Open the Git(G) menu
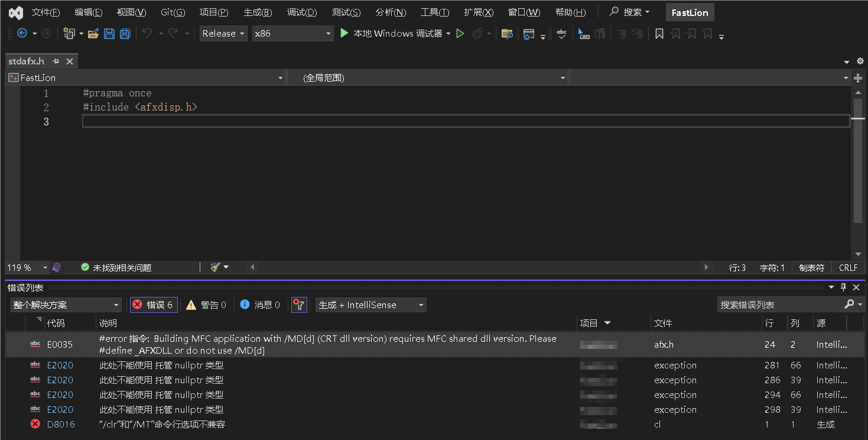Screen dimensions: 868x440 pos(173,12)
